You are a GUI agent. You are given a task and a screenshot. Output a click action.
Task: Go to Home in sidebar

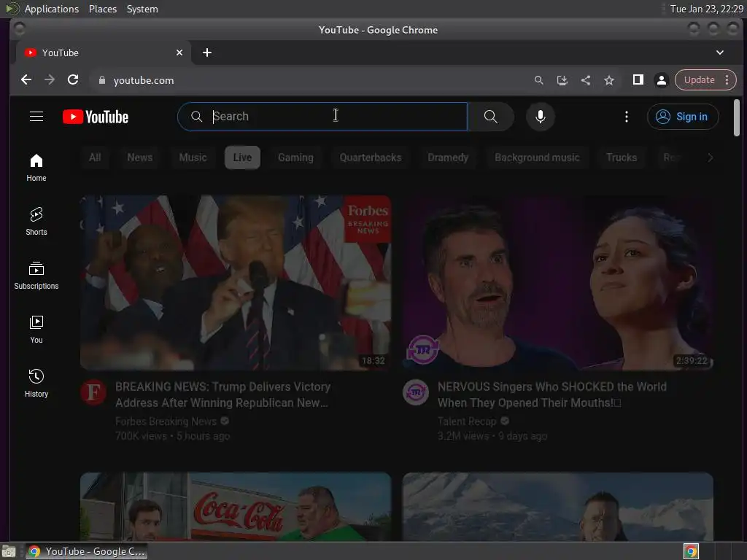36,168
